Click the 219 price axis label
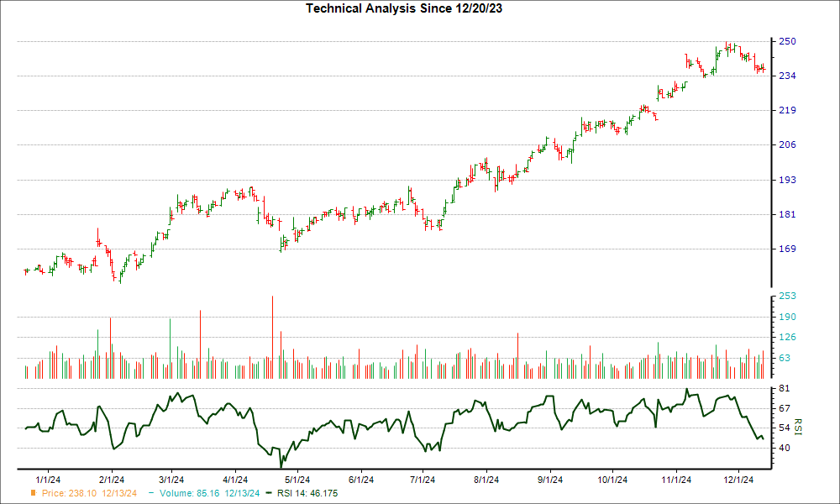Viewport: 840px width, 504px height. [x=787, y=110]
